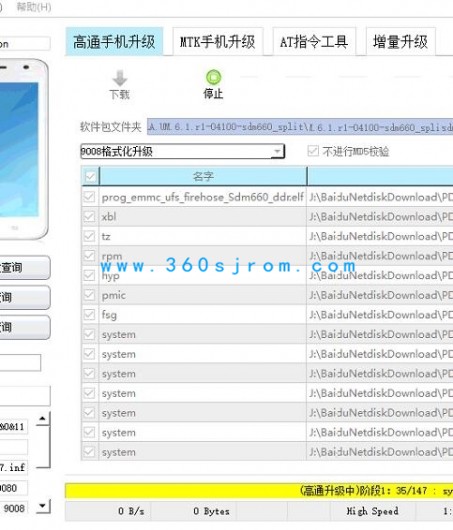Switch to MTK手机升级 tab
The height and width of the screenshot is (530, 453).
point(217,42)
